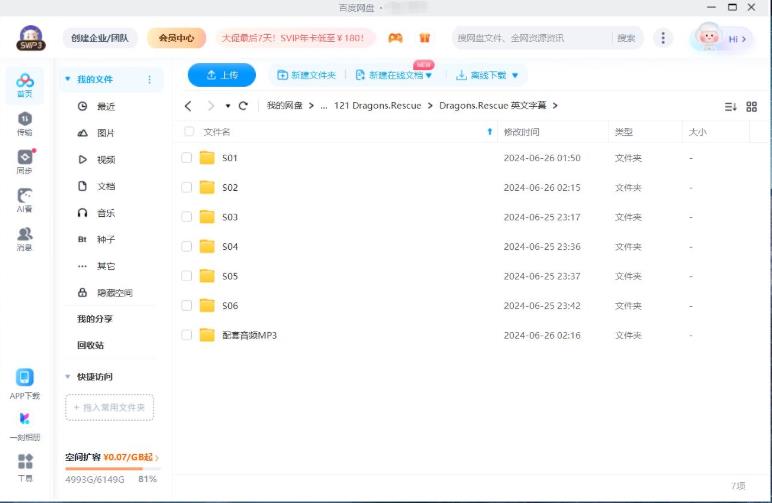Viewport: 772px width, 503px height.
Task: Click the storage usage progress bar
Action: (111, 468)
